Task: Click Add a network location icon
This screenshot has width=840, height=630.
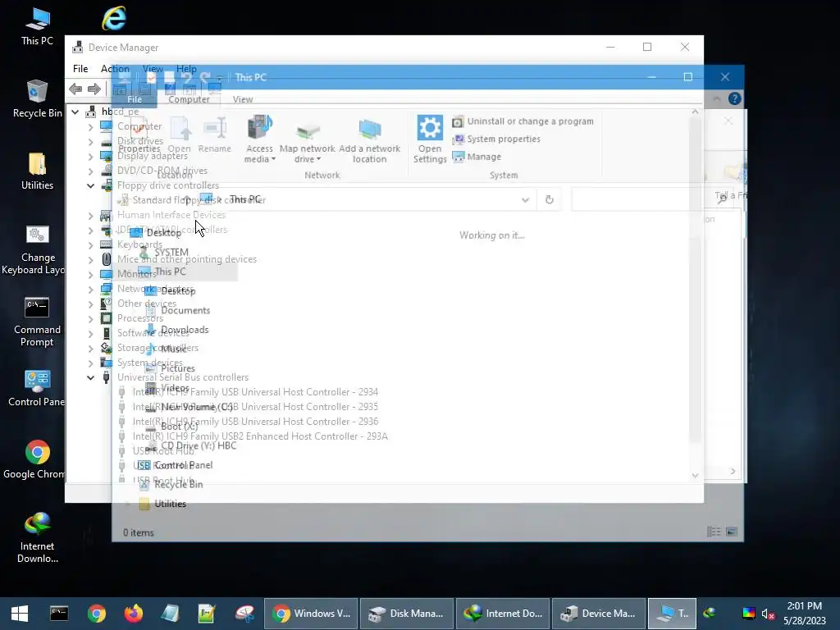Action: (x=369, y=139)
